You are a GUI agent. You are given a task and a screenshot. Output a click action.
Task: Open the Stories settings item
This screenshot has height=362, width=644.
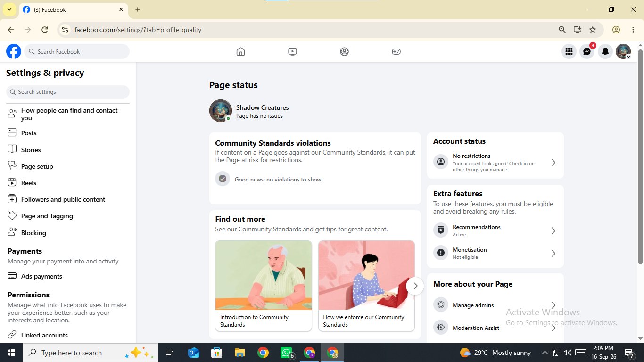68,150
